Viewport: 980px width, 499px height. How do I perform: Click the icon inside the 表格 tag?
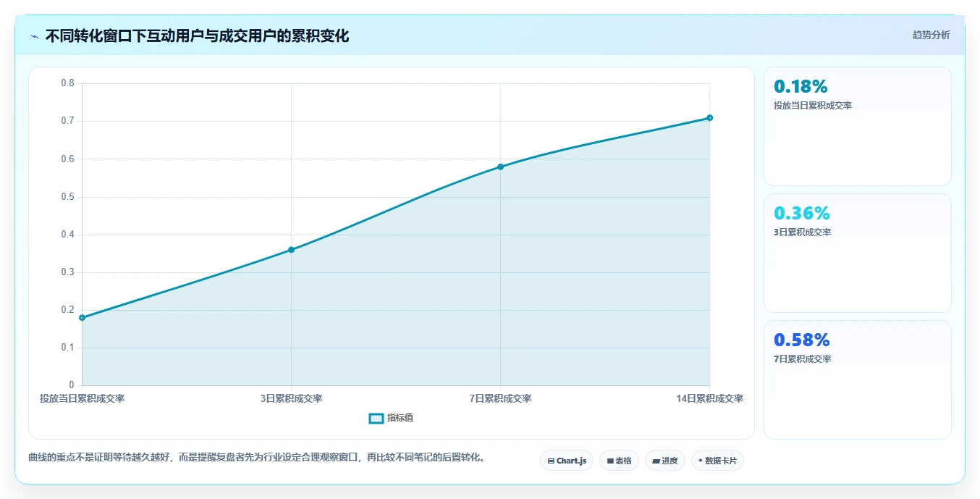coord(610,461)
